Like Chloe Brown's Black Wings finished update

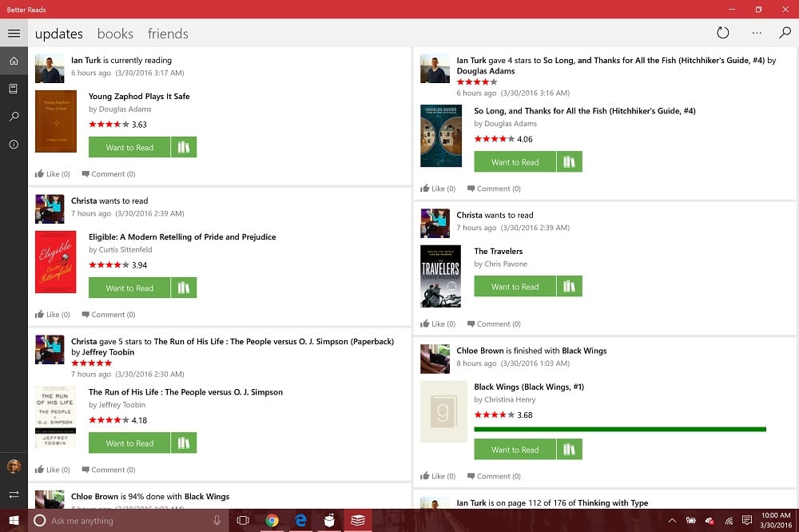[x=438, y=476]
